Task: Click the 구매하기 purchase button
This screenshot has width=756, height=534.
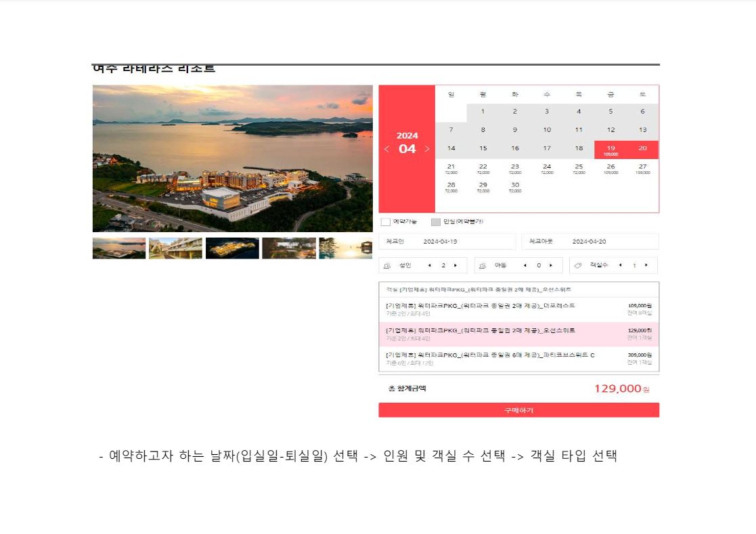Action: 518,410
